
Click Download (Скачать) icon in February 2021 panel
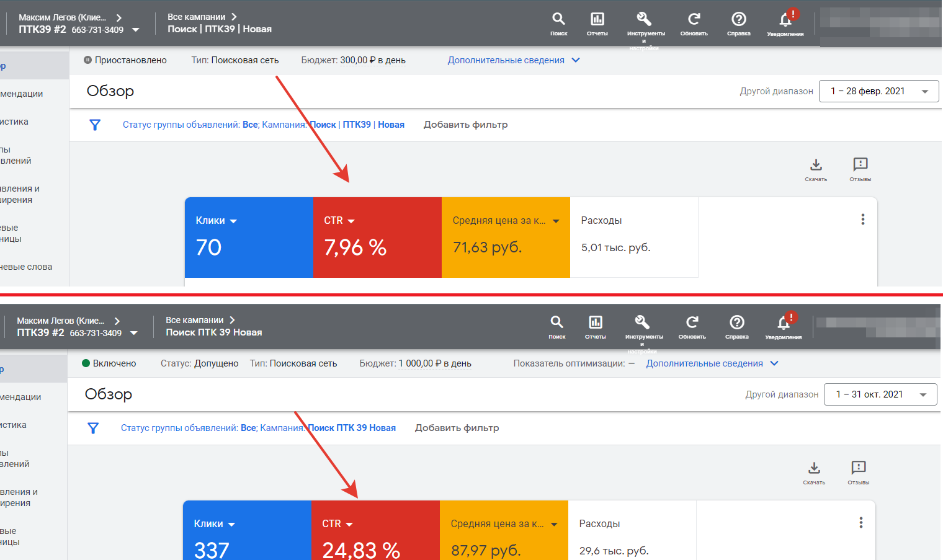tap(816, 164)
